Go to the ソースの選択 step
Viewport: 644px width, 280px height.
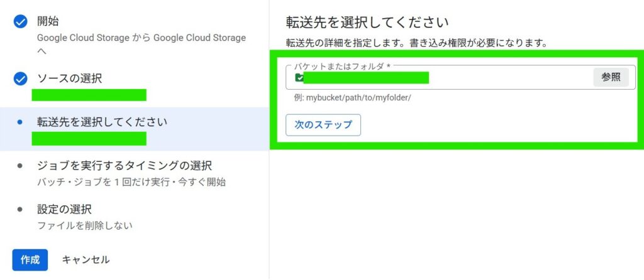69,78
